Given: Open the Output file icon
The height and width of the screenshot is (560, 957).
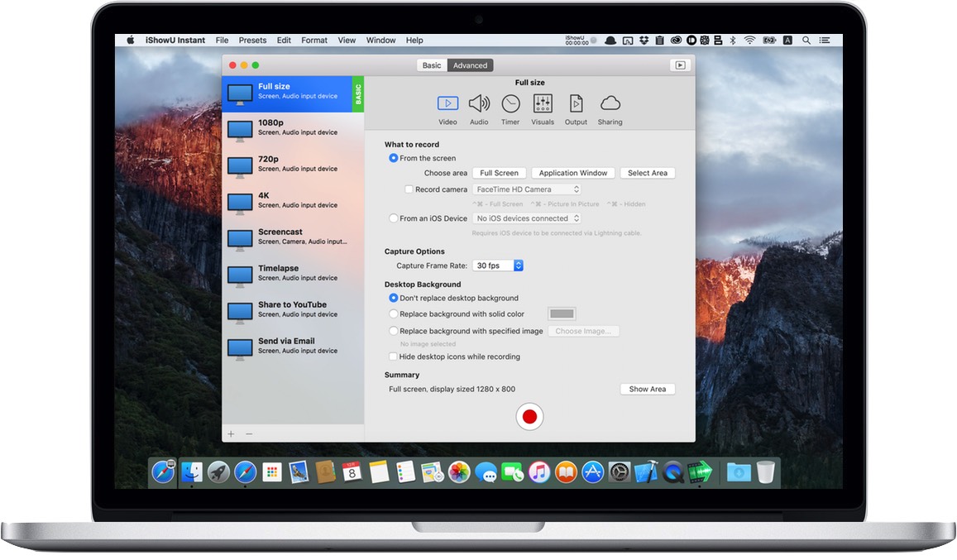Looking at the screenshot, I should click(x=576, y=103).
